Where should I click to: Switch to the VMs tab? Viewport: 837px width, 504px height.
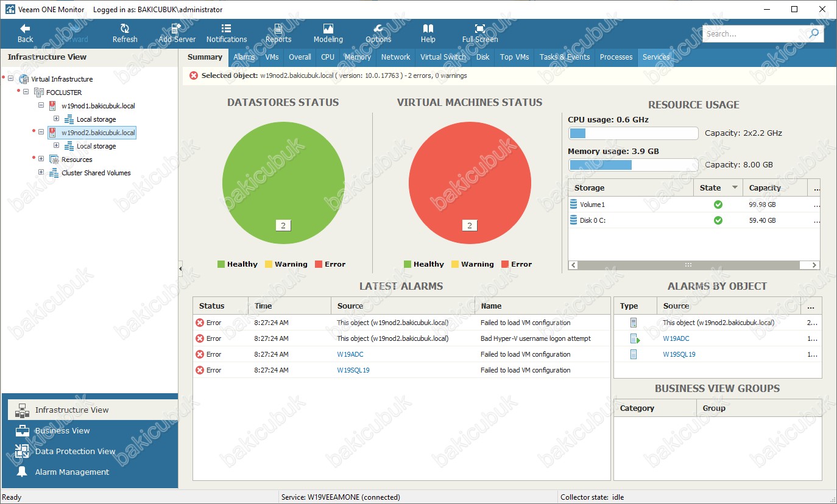272,57
